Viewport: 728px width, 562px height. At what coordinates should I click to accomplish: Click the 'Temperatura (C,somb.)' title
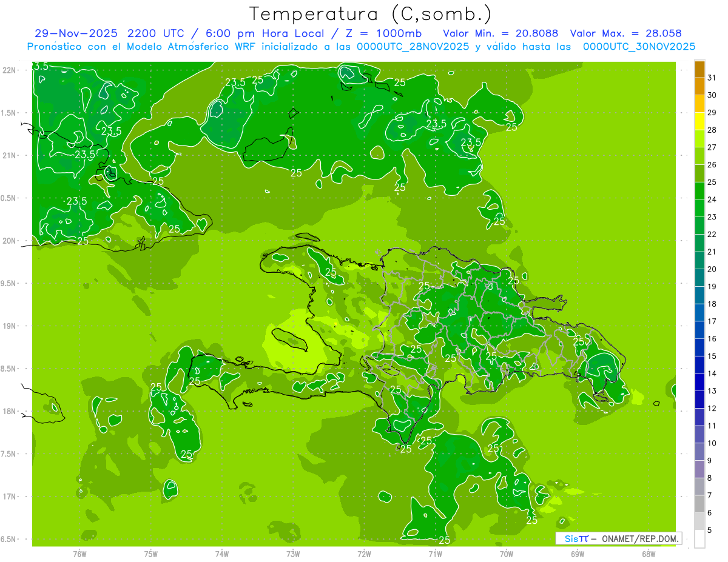(x=371, y=14)
